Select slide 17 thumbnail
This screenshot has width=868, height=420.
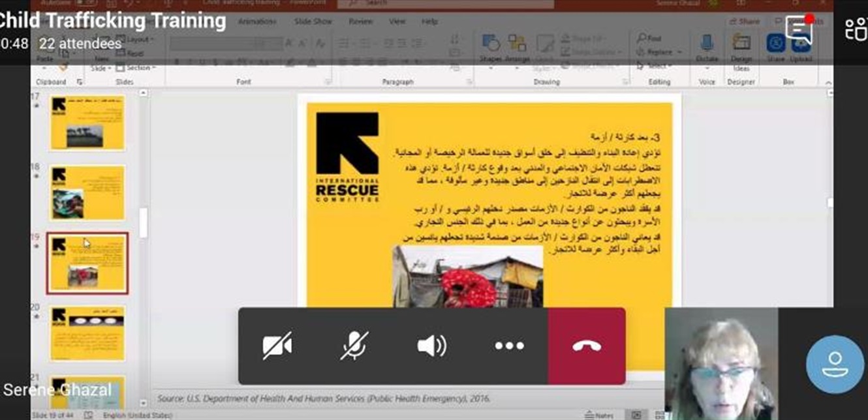87,123
